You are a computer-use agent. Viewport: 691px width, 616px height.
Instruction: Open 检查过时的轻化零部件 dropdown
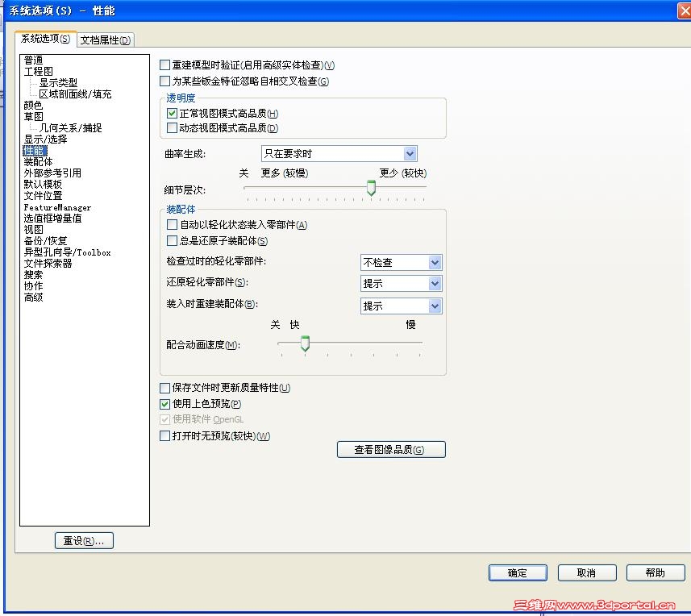(401, 263)
